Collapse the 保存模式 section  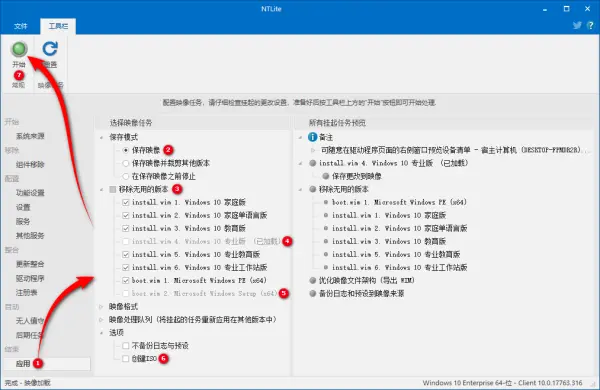(101, 137)
